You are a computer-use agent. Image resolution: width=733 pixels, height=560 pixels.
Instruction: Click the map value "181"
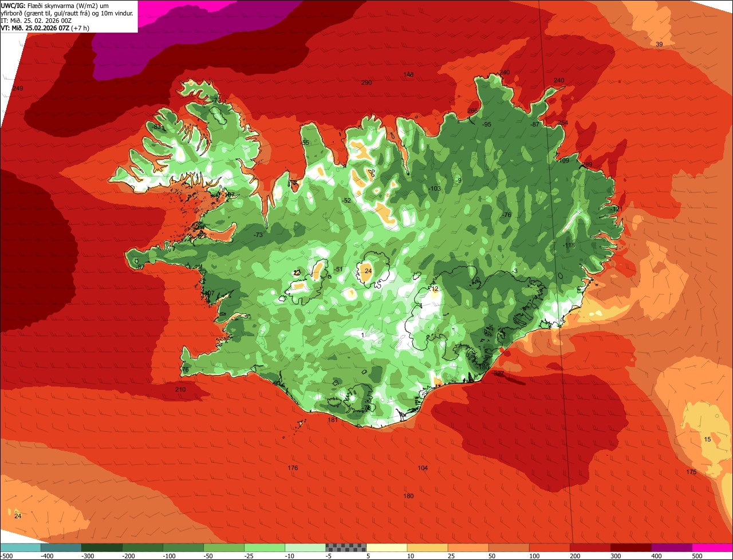coord(333,420)
